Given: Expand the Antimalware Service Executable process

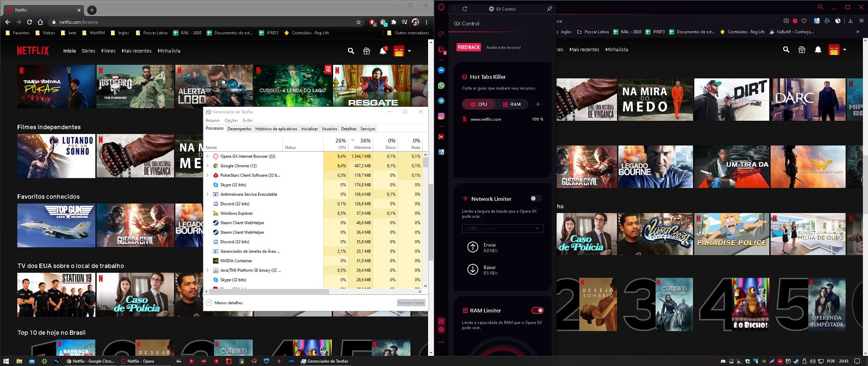Looking at the screenshot, I should tap(207, 194).
